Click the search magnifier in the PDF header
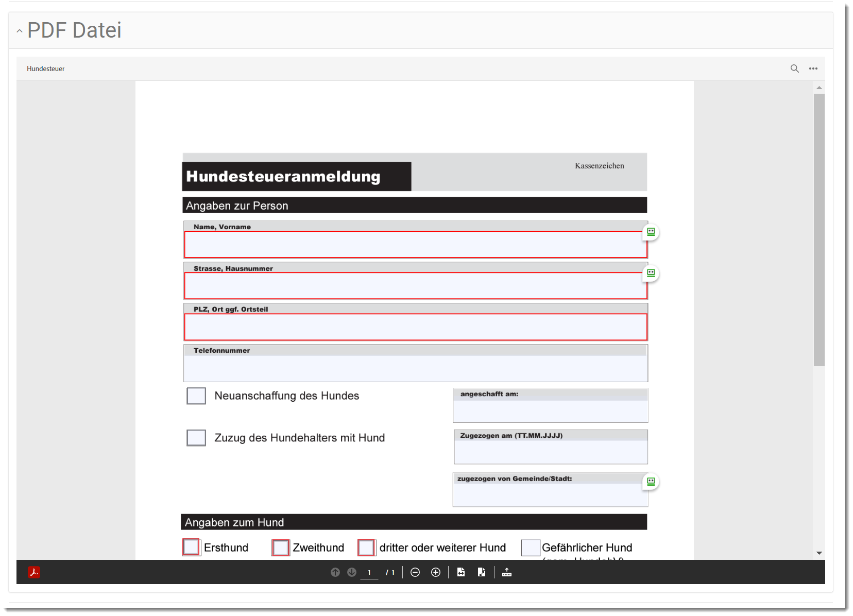The image size is (853, 616). [794, 69]
